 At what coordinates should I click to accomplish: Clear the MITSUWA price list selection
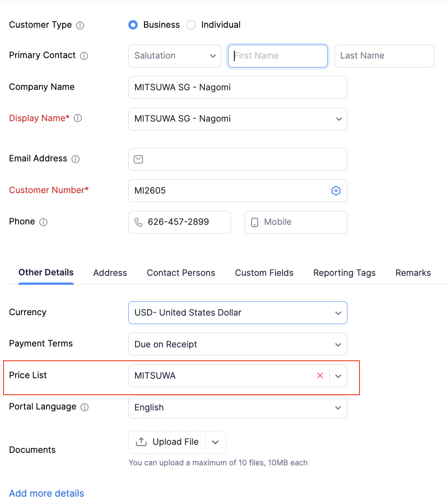coord(320,376)
